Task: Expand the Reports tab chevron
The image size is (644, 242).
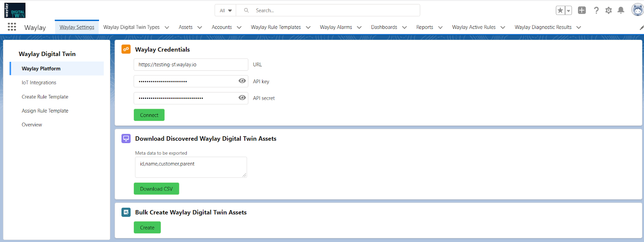Action: coord(440,27)
